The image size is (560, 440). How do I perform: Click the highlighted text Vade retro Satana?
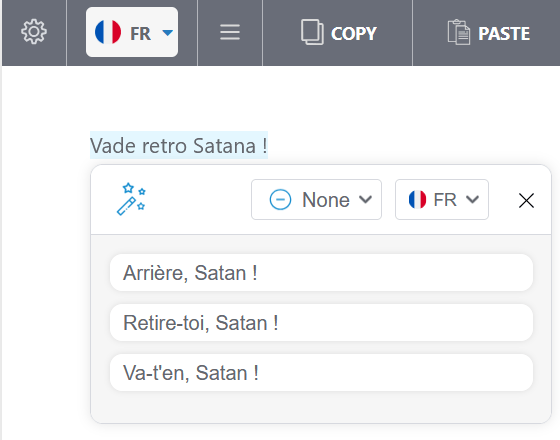[179, 145]
